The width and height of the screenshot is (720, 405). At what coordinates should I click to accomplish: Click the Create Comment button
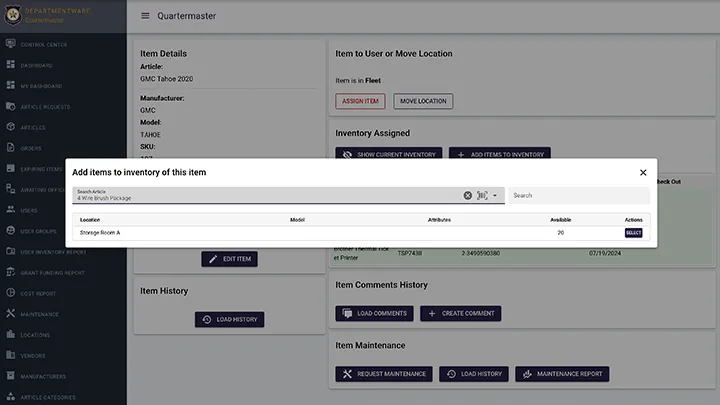460,313
